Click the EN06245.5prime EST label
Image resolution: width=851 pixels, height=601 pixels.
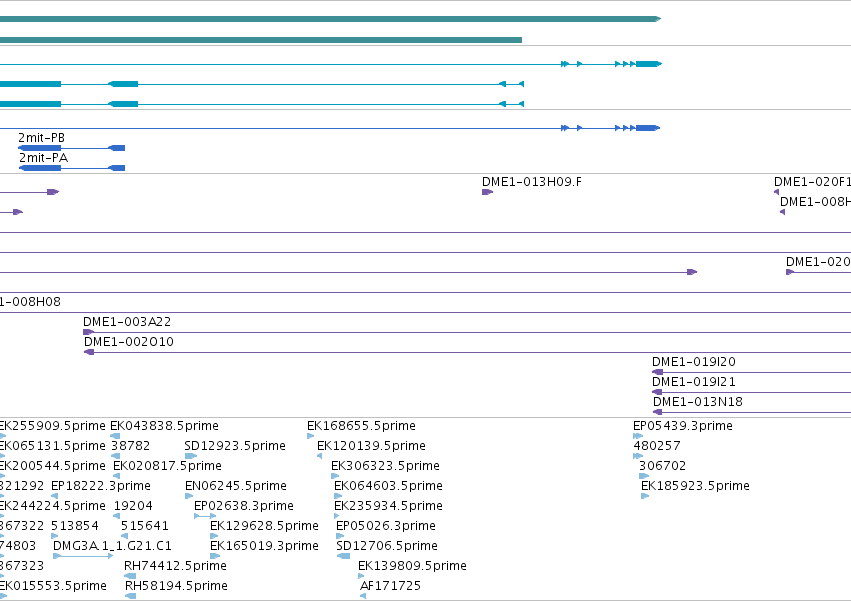coord(236,486)
